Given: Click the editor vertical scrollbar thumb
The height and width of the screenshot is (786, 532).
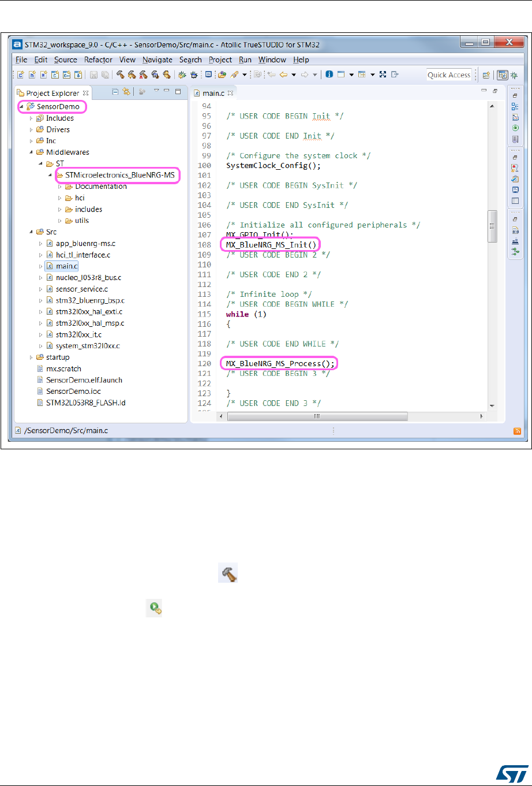Looking at the screenshot, I should coord(492,226).
